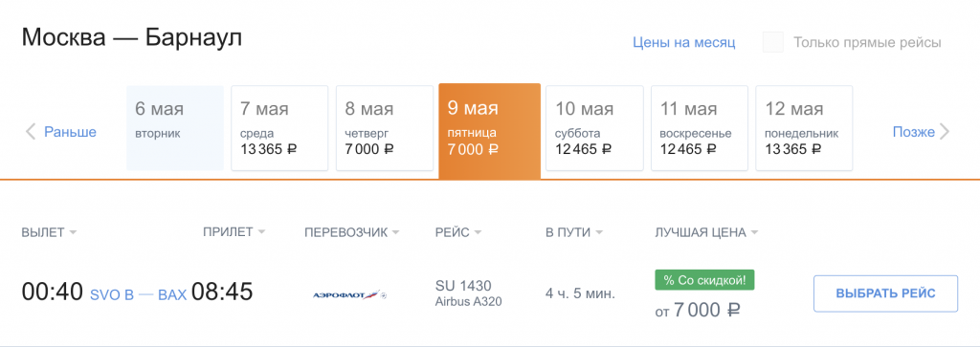Click the left chevron arrow beside Раньше
Image resolution: width=980 pixels, height=347 pixels.
30,132
